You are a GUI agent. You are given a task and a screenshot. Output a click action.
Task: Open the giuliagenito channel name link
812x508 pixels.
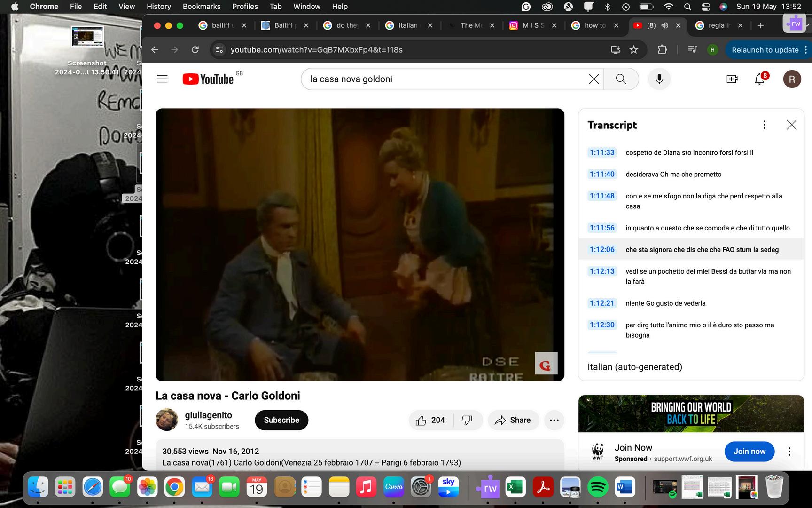(x=209, y=415)
